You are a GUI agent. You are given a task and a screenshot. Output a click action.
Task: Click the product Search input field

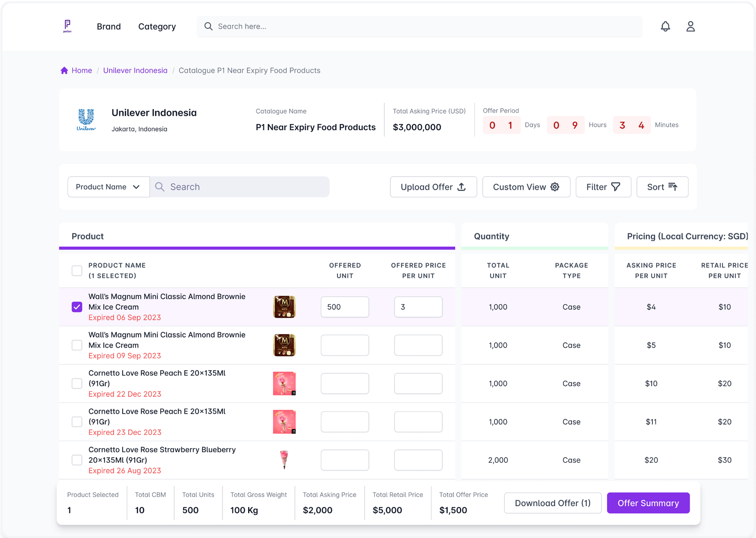tap(240, 187)
